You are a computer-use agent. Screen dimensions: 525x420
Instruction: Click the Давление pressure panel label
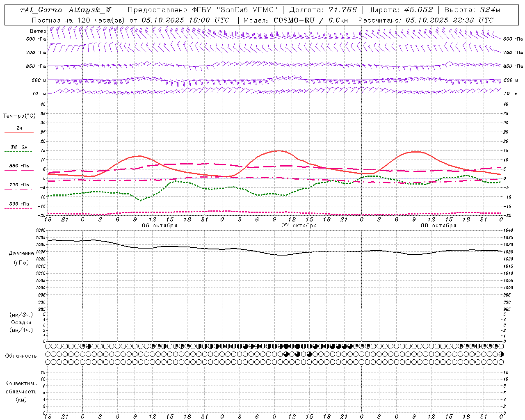click(x=21, y=253)
